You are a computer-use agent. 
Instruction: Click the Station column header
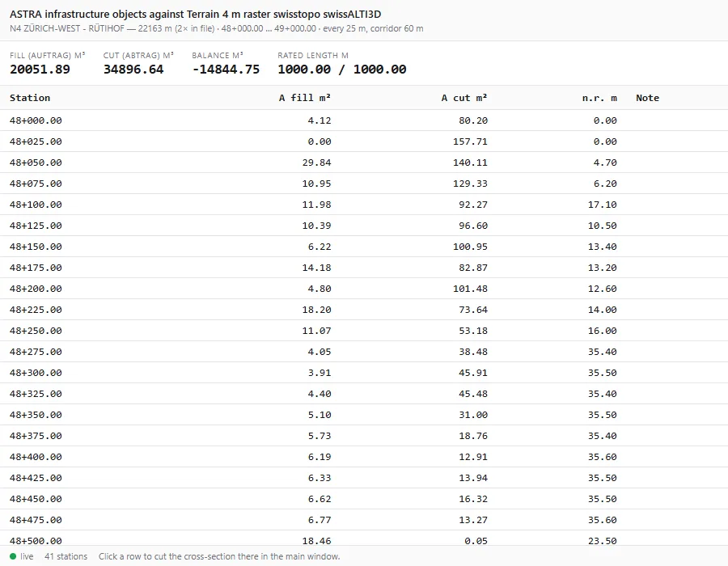[30, 98]
